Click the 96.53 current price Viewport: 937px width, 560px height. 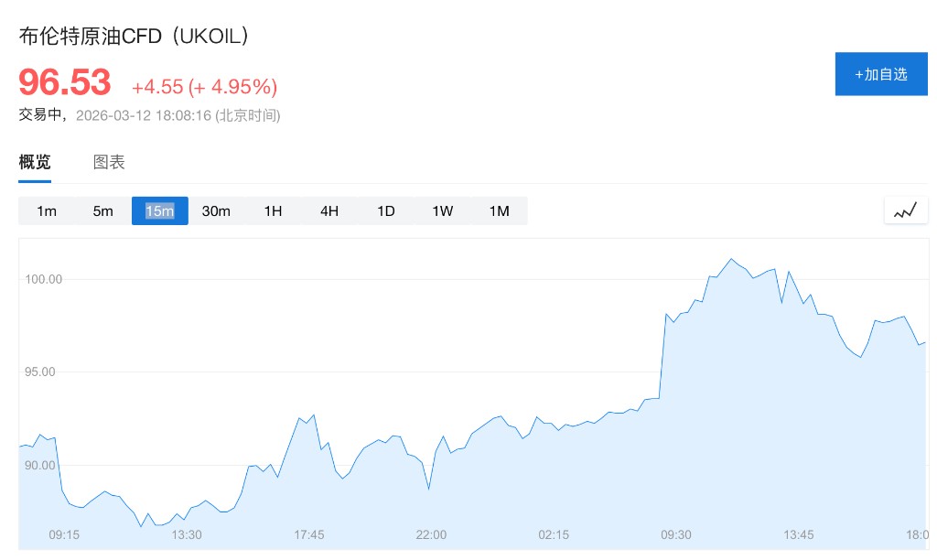coord(65,83)
